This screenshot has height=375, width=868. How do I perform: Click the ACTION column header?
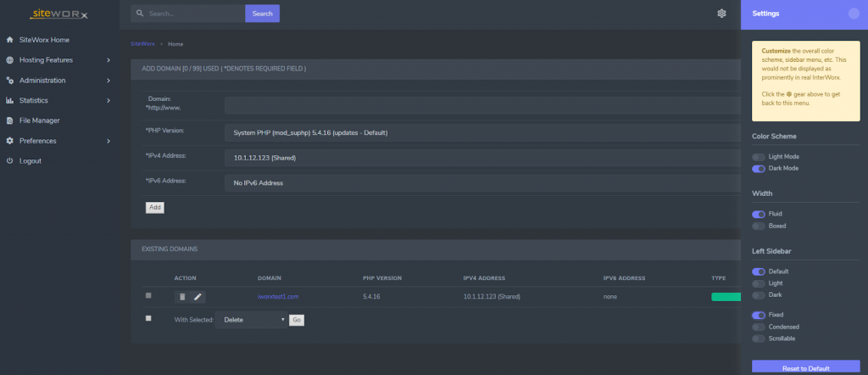point(186,278)
